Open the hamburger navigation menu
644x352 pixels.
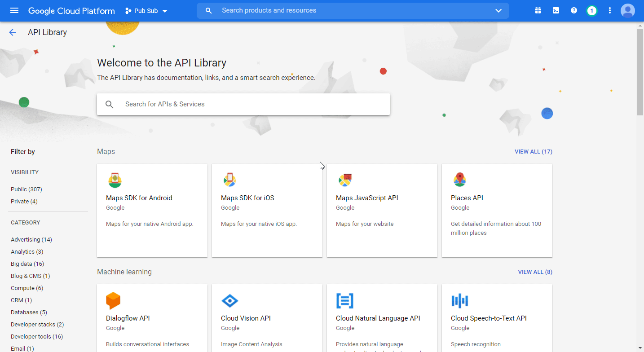click(14, 10)
